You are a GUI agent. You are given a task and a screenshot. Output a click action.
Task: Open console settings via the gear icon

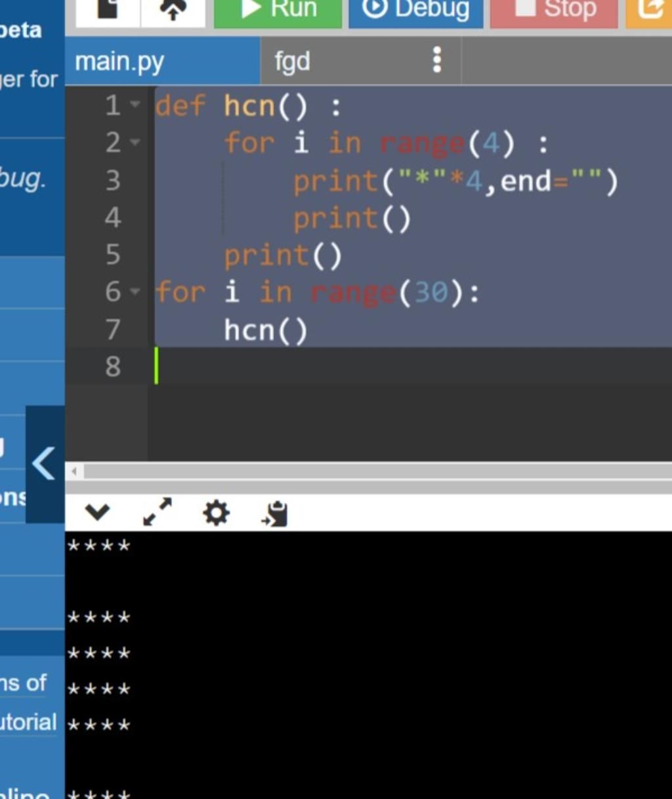click(x=217, y=512)
